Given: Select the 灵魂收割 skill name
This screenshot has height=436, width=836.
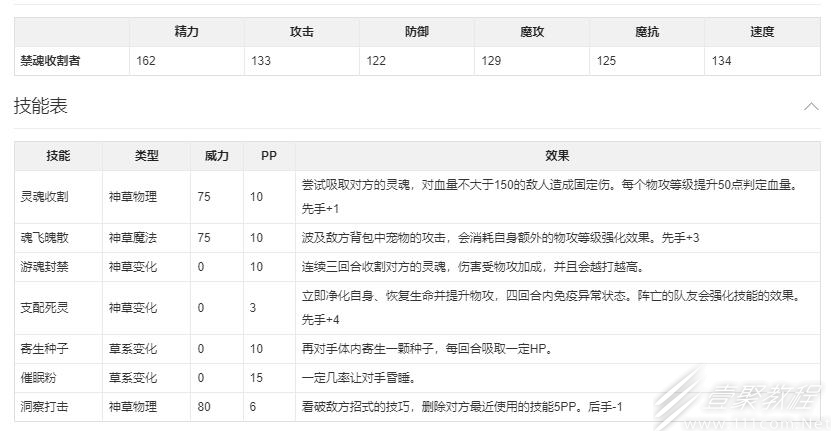Looking at the screenshot, I should pyautogui.click(x=44, y=197).
